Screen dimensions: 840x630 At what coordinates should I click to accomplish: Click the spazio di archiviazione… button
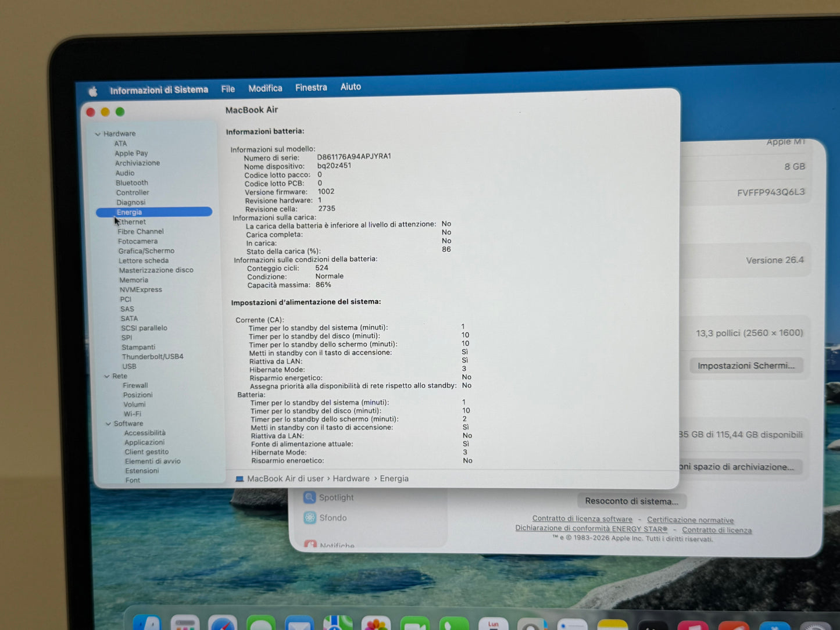click(x=741, y=467)
